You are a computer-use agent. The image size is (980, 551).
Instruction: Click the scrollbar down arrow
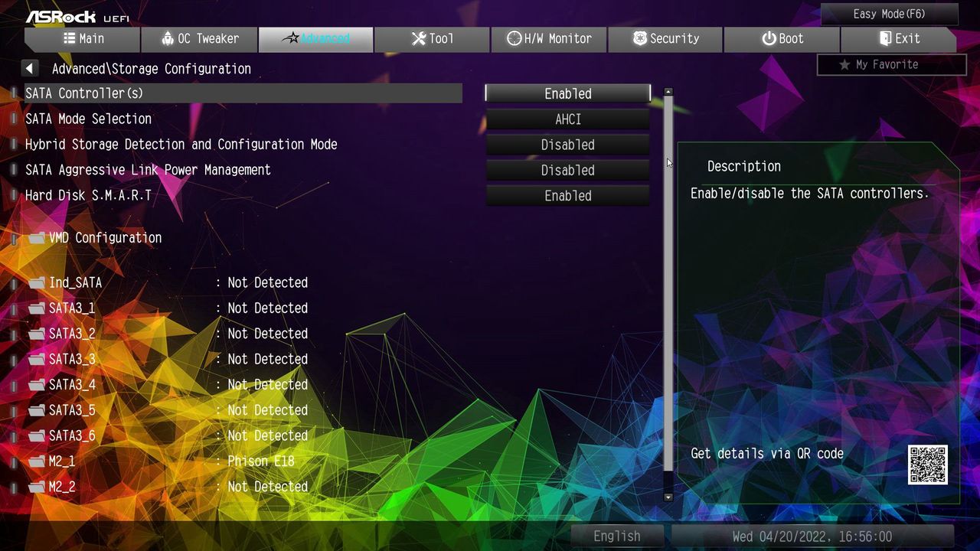coord(668,497)
